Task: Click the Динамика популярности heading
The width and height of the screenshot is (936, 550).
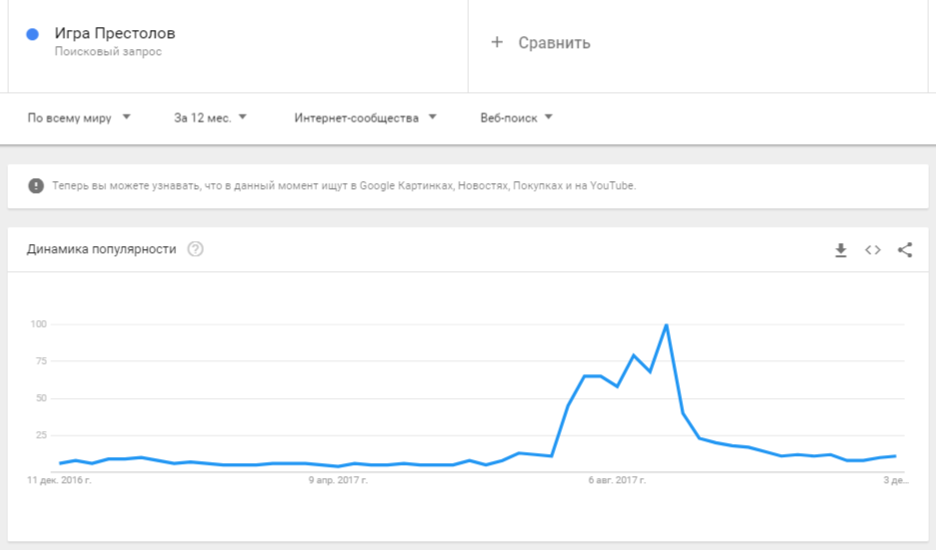Action: [x=101, y=249]
